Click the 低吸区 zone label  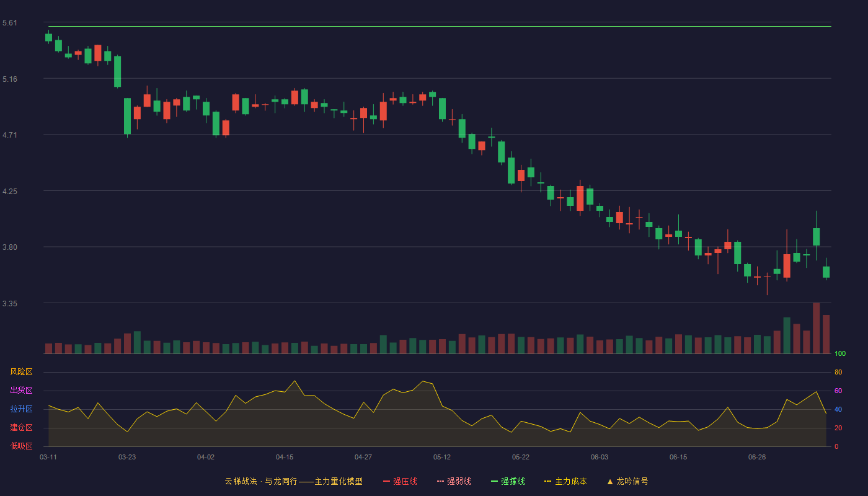pyautogui.click(x=21, y=446)
